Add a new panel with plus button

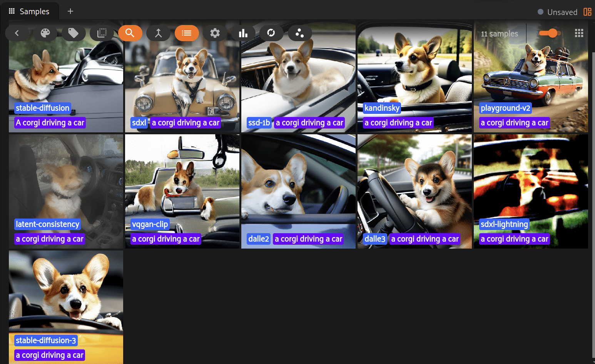coord(70,11)
